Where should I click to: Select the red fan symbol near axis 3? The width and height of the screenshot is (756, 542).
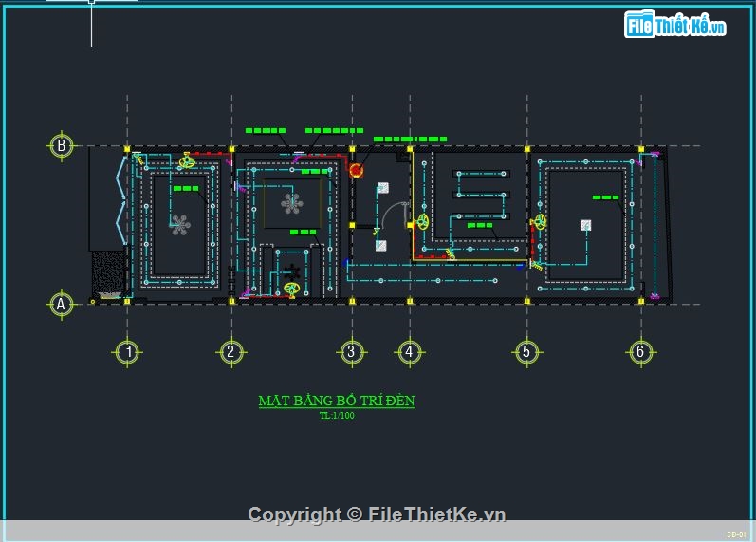[356, 170]
